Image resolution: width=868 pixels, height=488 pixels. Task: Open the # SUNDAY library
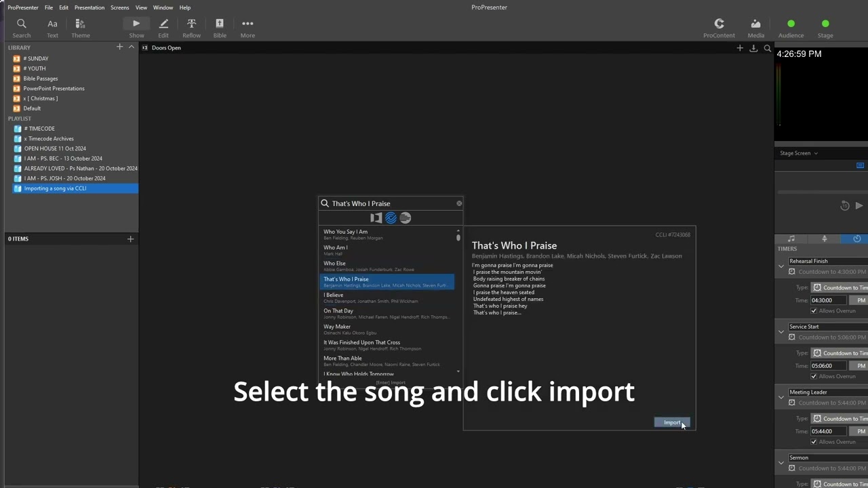pyautogui.click(x=36, y=58)
